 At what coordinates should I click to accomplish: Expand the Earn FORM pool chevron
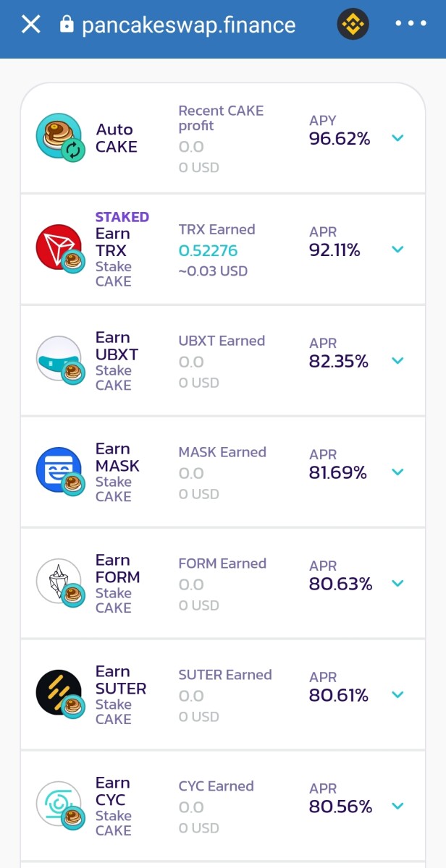[397, 584]
